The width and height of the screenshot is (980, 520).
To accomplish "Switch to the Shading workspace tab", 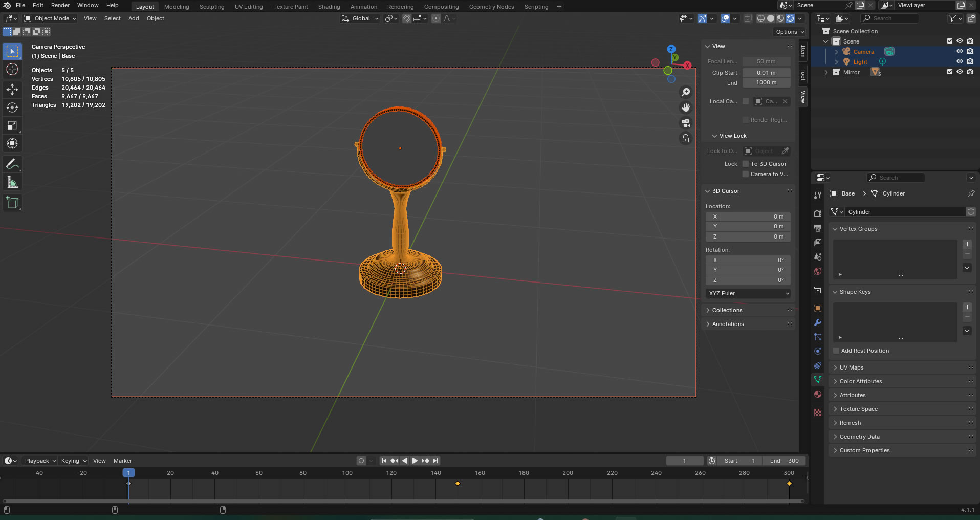I will (x=329, y=7).
